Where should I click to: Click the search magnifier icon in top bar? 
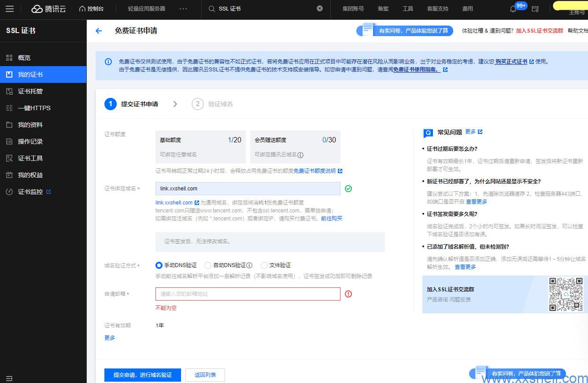pos(212,9)
